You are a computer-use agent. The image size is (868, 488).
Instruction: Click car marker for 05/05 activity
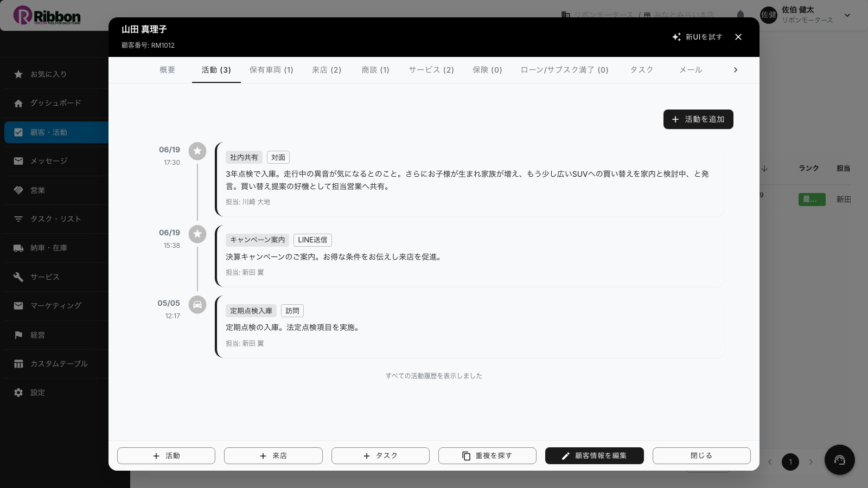coord(197,304)
